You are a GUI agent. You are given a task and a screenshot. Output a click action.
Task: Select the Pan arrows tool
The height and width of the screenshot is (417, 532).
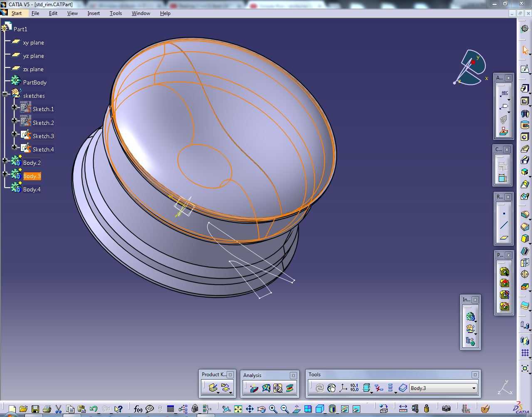pyautogui.click(x=250, y=409)
